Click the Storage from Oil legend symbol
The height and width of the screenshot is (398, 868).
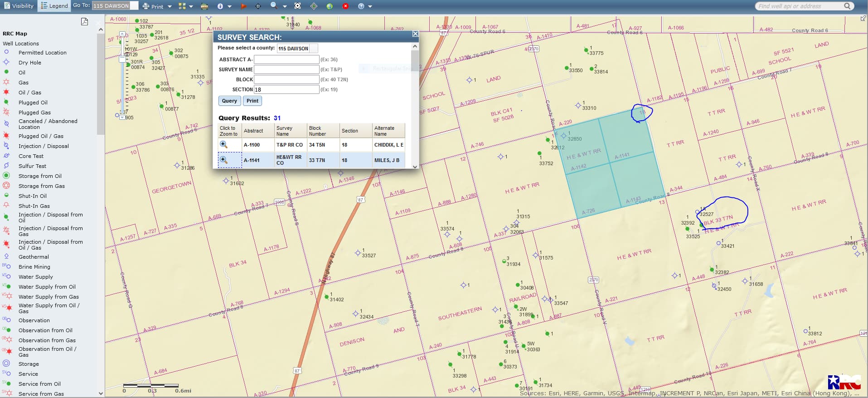6,176
